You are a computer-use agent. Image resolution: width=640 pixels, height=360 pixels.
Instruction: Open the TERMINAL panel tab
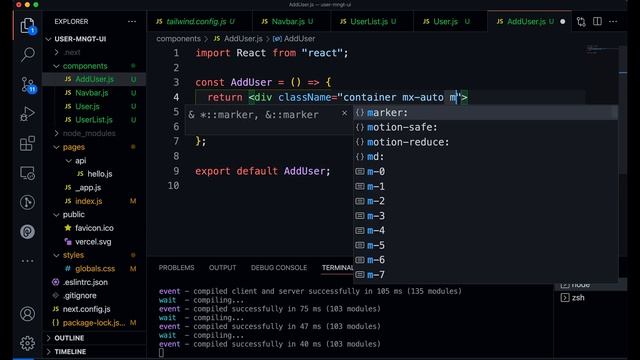coord(337,268)
